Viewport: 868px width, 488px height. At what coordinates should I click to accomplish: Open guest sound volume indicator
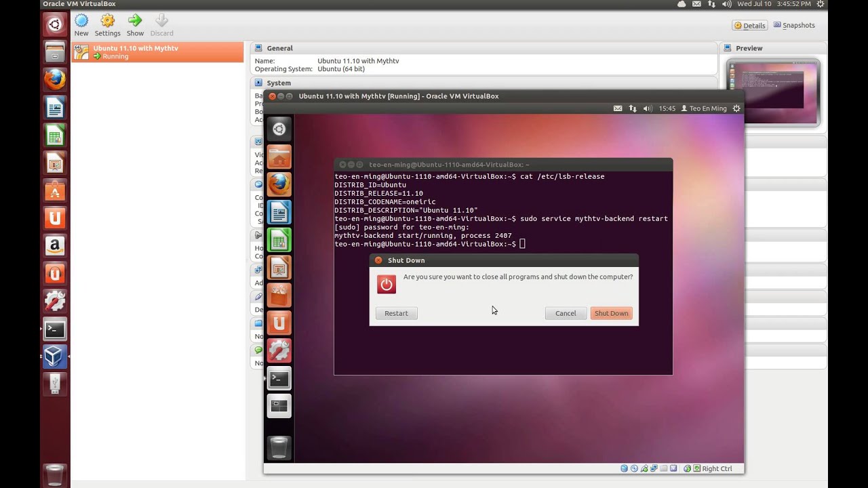coord(648,108)
